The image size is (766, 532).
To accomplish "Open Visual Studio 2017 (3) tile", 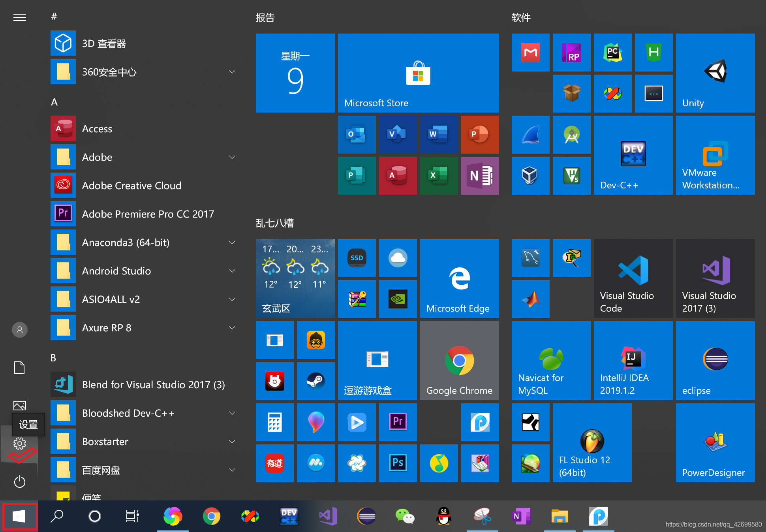I will [715, 278].
